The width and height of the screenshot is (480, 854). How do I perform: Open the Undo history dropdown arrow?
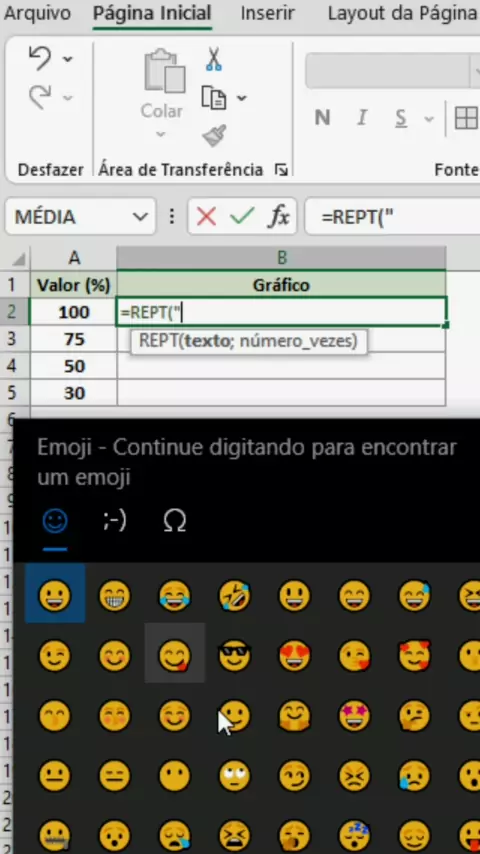coord(68,59)
